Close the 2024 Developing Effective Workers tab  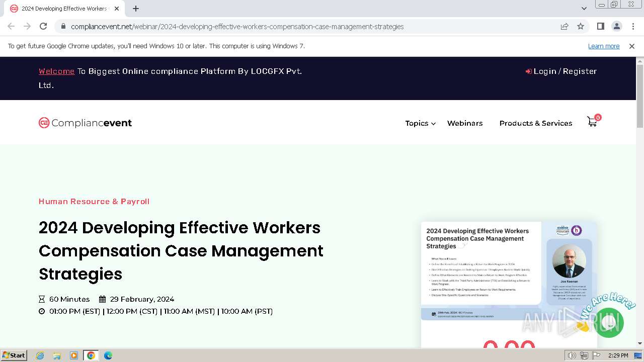[x=116, y=9]
